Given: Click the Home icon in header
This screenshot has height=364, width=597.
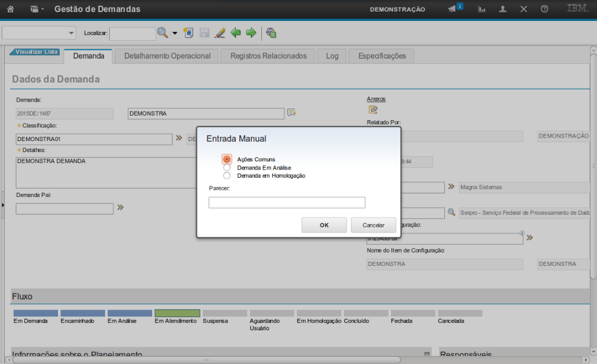Looking at the screenshot, I should click(x=10, y=9).
